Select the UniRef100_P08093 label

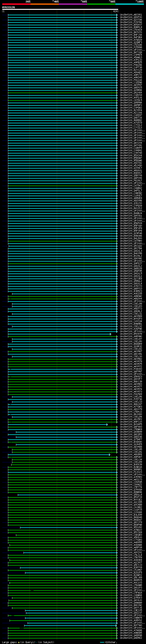pyautogui.click(x=131, y=369)
